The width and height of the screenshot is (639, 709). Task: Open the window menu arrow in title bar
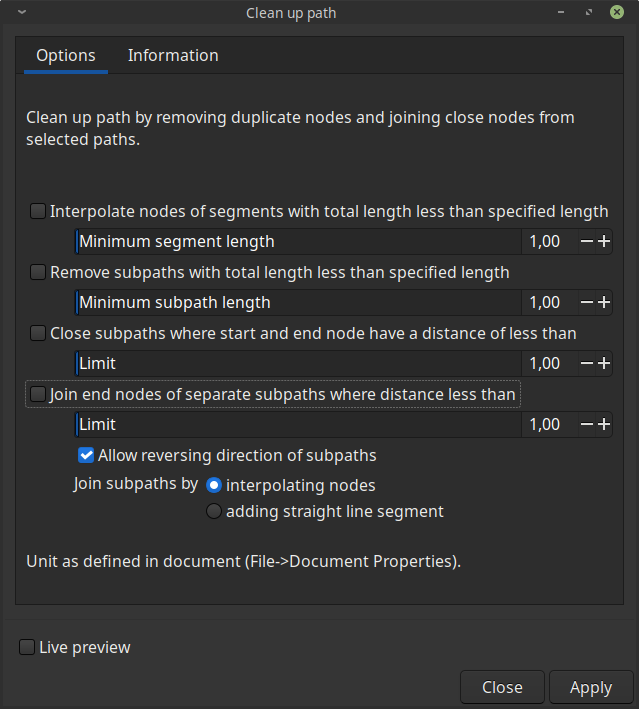point(22,12)
